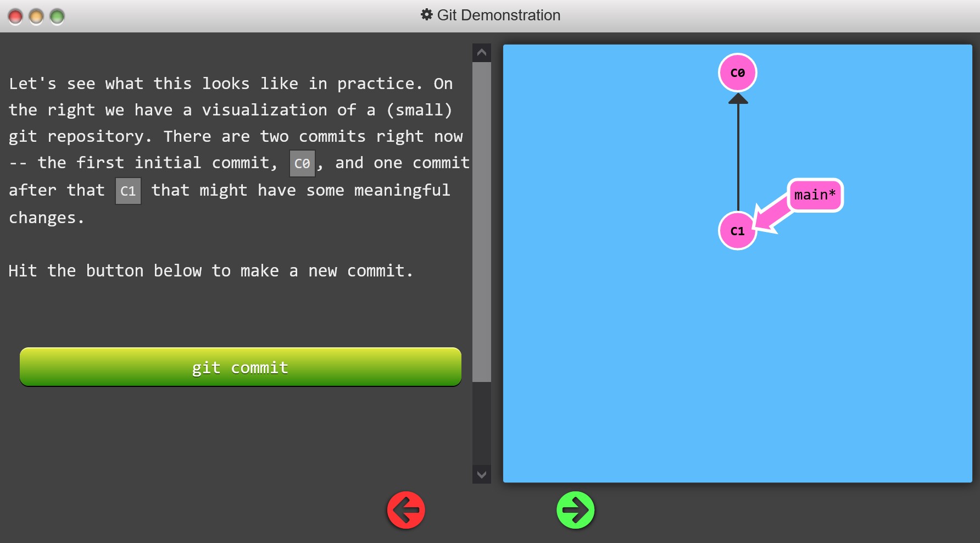
Task: Click the Git Demonstration title text
Action: point(498,15)
